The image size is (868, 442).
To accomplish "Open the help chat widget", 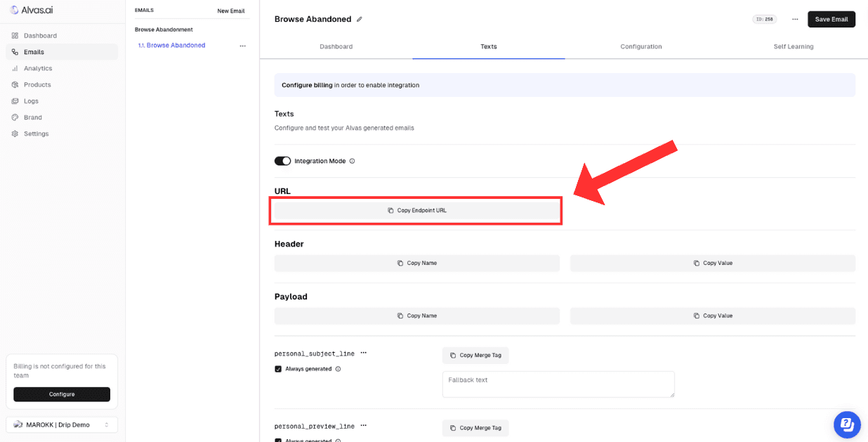I will pos(847,424).
